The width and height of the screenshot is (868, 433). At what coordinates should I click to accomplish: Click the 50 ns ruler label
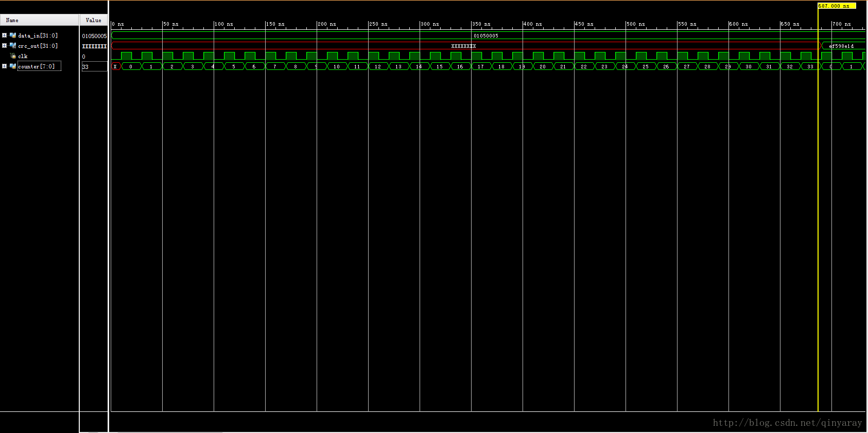pos(171,24)
